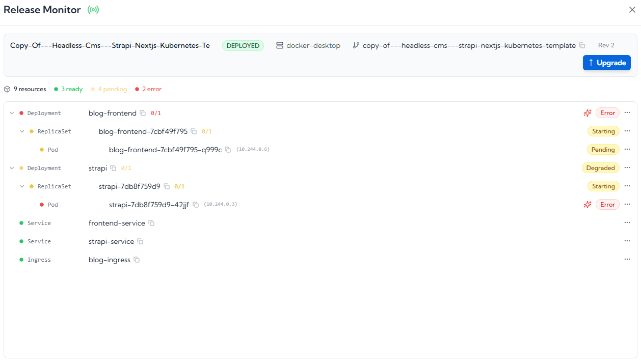Image resolution: width=641 pixels, height=364 pixels.
Task: Copy the blog-ingress name
Action: (x=137, y=260)
